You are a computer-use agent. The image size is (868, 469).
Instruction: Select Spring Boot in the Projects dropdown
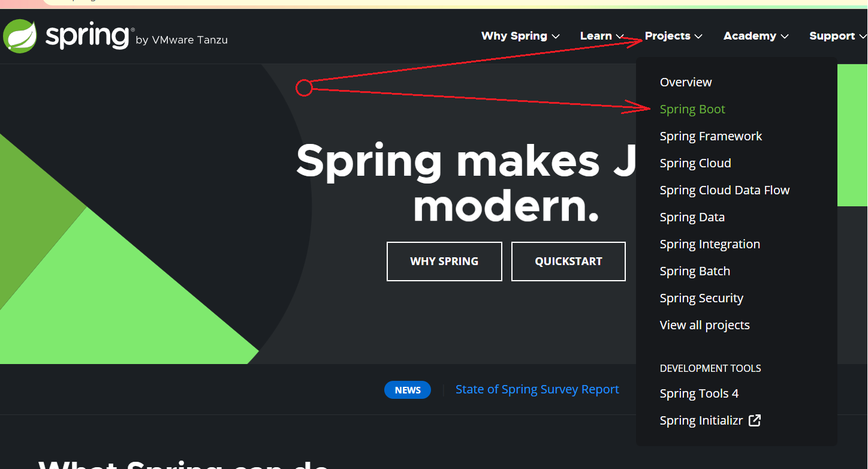[692, 109]
